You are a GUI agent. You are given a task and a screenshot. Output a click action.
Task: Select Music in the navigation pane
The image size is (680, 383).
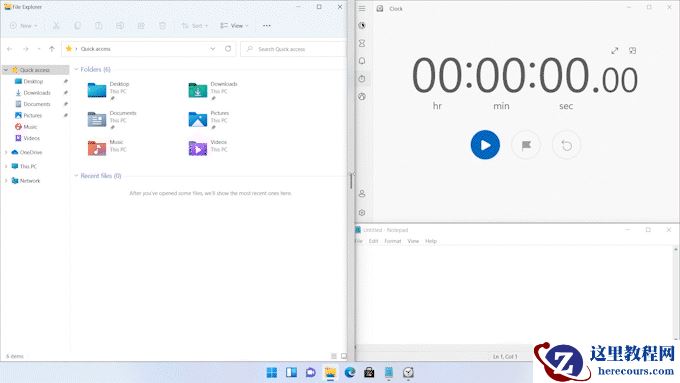point(30,127)
